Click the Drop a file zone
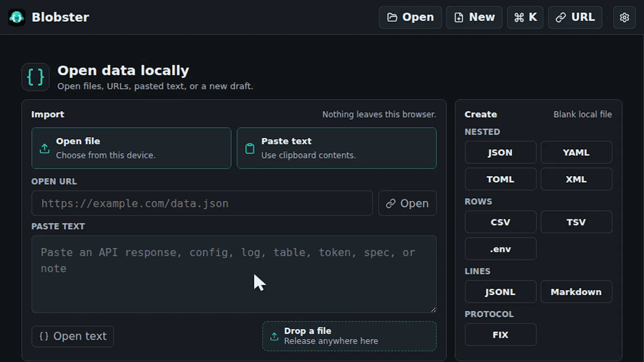644x362 pixels. click(x=349, y=336)
